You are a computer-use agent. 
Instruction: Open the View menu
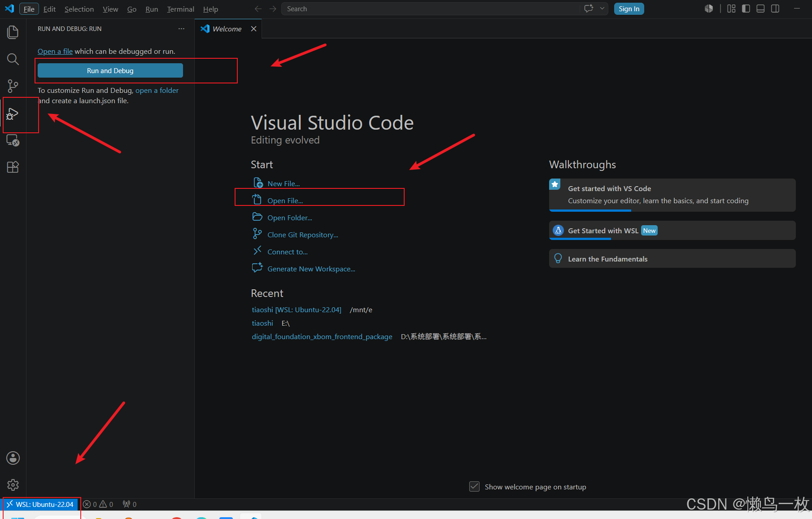(x=110, y=9)
